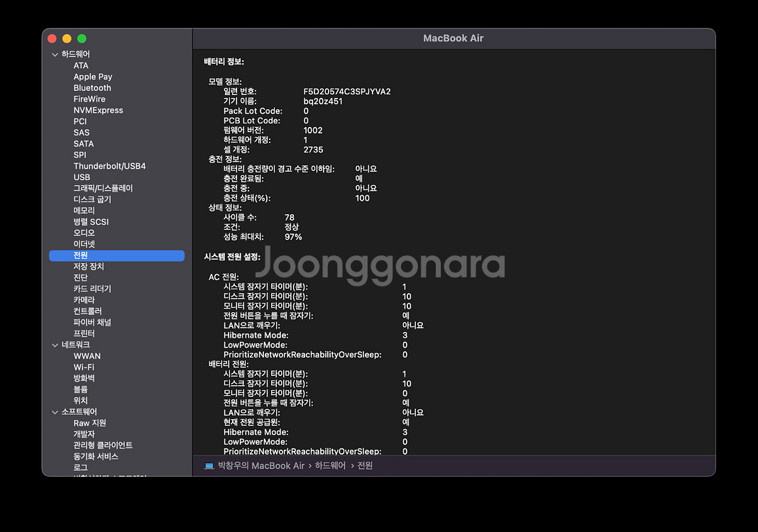Collapse the 소프트웨어 section chevron

tap(55, 412)
